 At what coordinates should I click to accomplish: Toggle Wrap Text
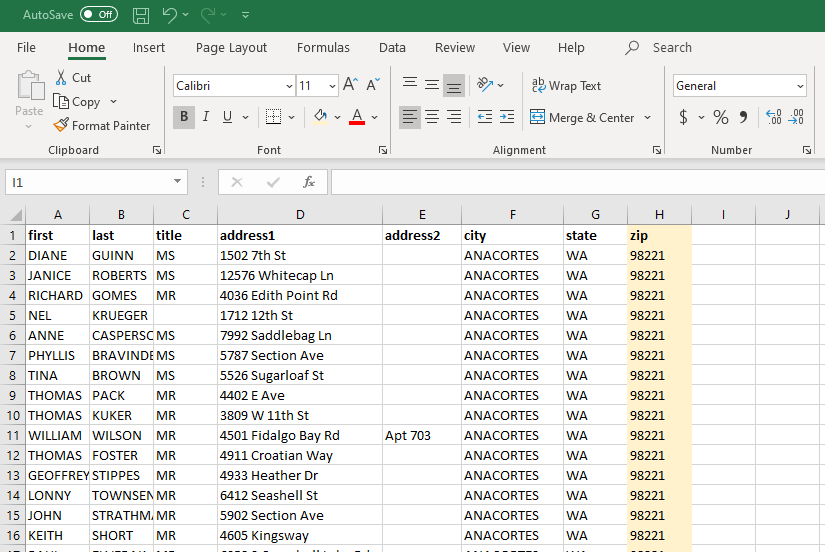566,85
